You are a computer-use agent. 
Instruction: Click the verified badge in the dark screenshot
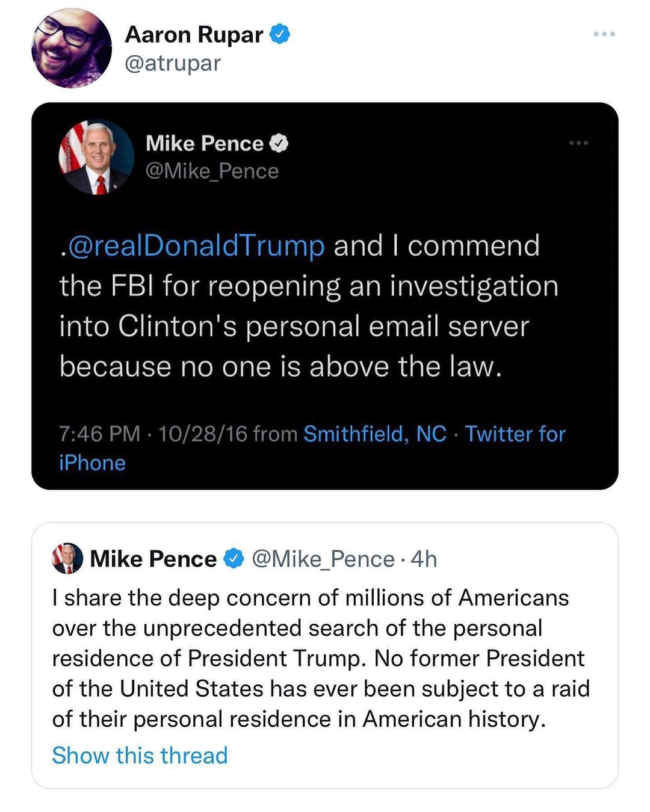coord(279,143)
